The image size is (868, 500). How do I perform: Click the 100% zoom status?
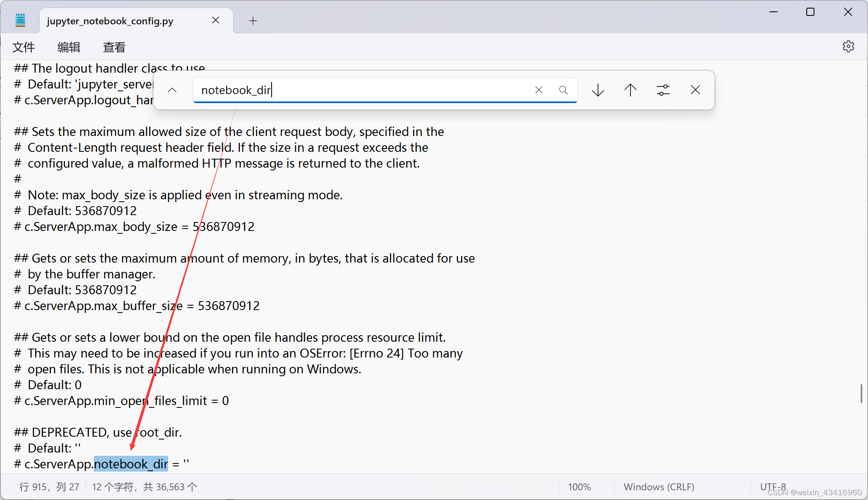tap(579, 487)
